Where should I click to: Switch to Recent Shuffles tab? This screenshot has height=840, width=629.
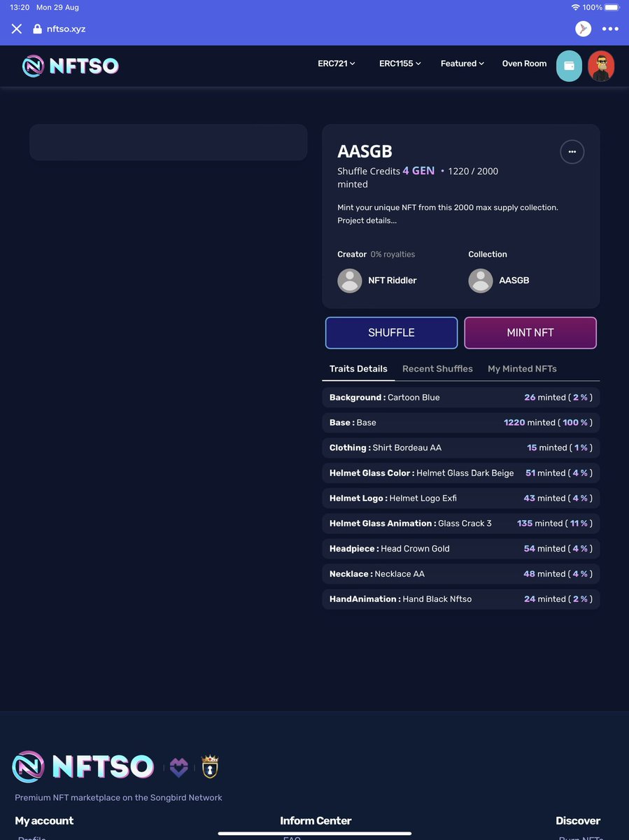pyautogui.click(x=437, y=369)
